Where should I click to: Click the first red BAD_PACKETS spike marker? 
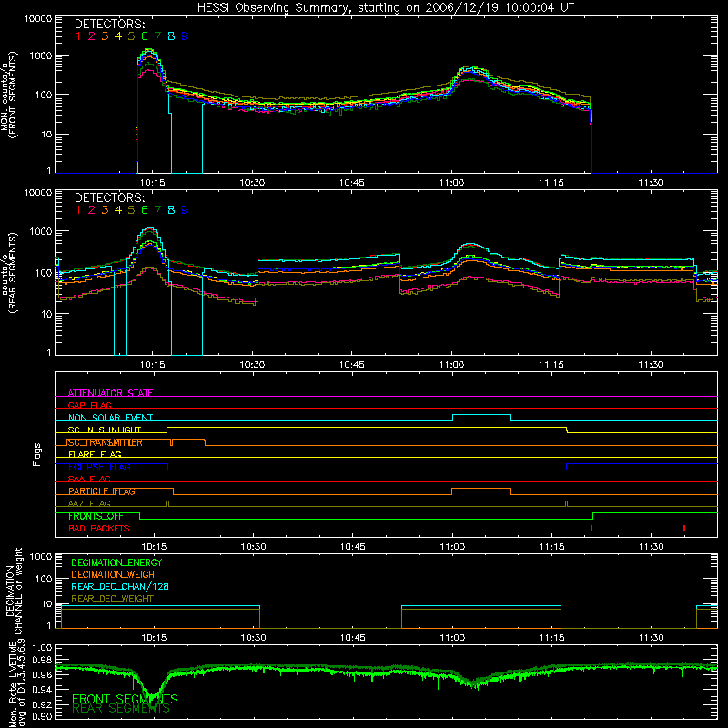point(591,528)
